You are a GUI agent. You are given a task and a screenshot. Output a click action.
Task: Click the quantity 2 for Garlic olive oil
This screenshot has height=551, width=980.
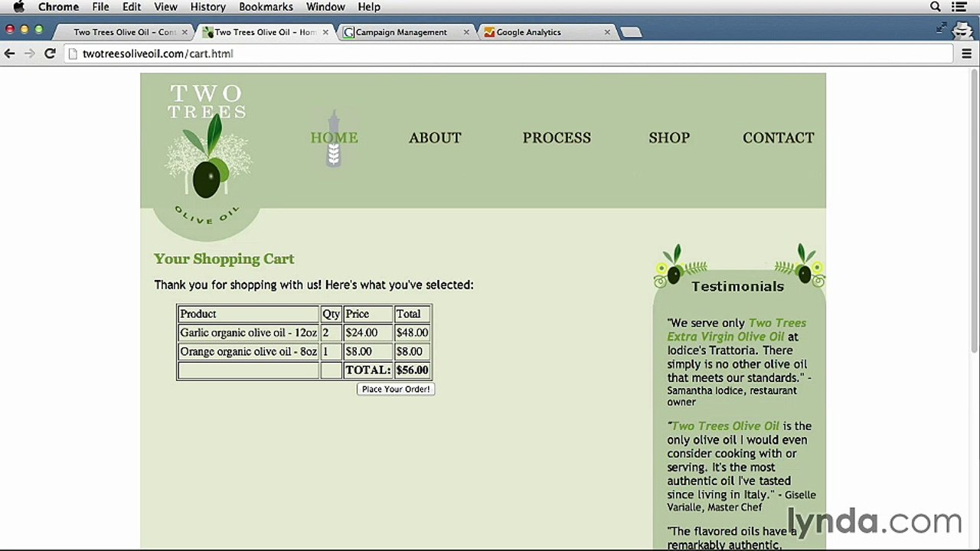click(331, 333)
